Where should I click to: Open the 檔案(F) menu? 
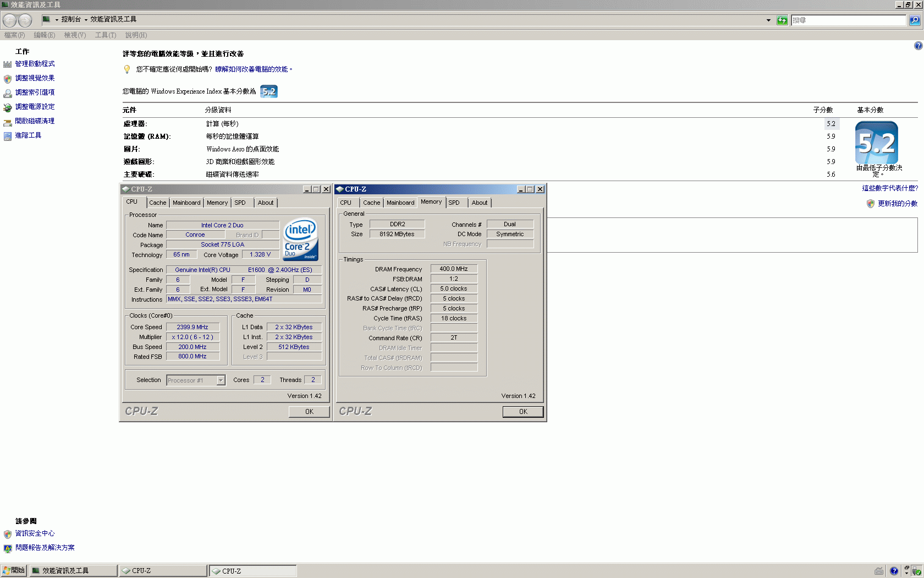(x=15, y=35)
